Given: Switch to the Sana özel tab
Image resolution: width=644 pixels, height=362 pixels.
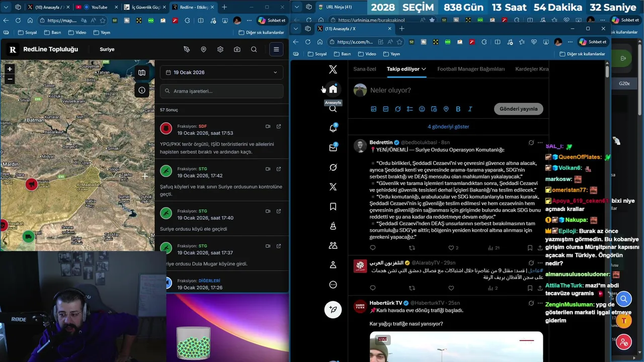Looking at the screenshot, I should tap(365, 69).
